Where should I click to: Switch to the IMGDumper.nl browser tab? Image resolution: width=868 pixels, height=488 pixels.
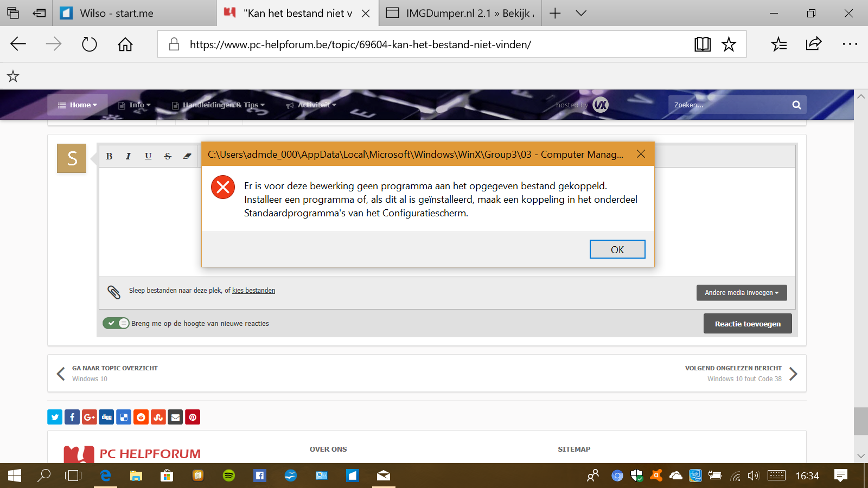pyautogui.click(x=461, y=14)
